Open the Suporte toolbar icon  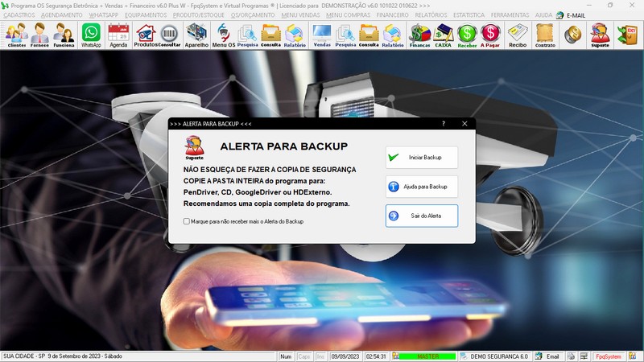click(x=600, y=35)
